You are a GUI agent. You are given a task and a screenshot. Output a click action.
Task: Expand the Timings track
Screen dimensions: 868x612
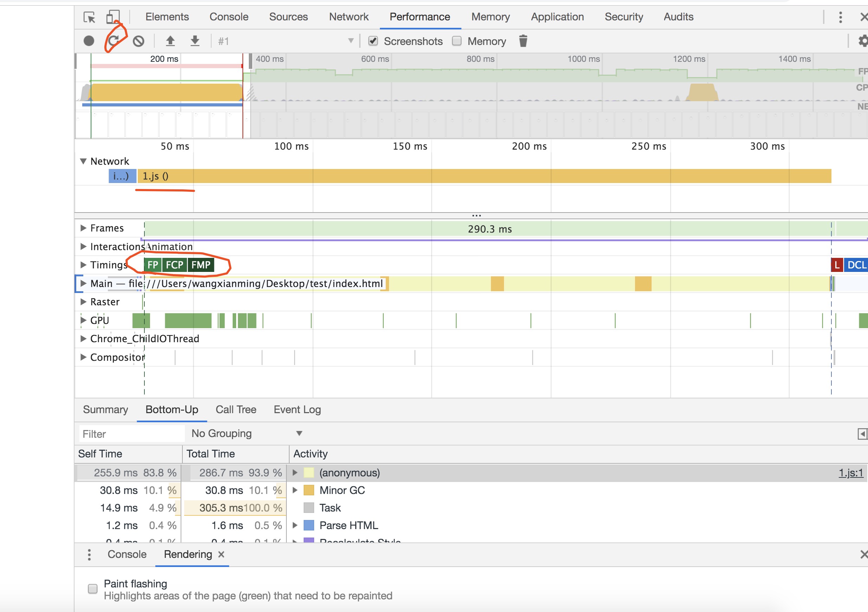84,265
